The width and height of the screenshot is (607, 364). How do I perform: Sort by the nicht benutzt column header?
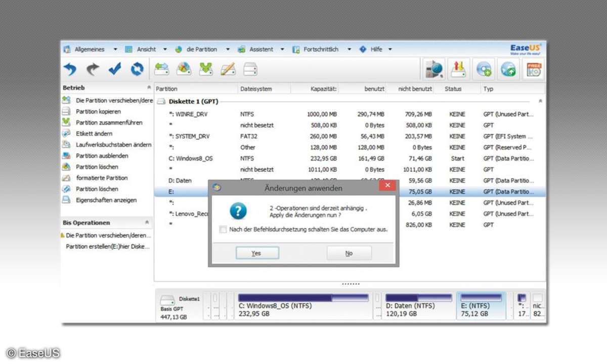[410, 89]
